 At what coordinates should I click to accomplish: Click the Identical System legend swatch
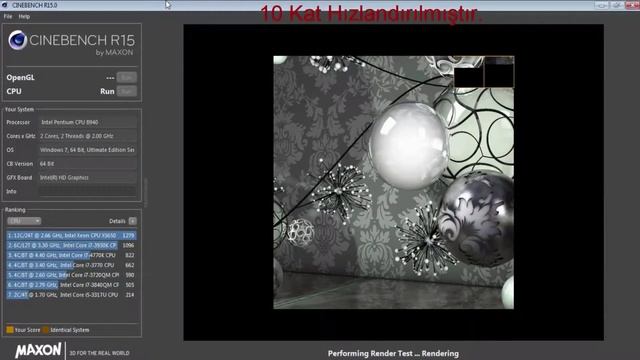pyautogui.click(x=46, y=330)
